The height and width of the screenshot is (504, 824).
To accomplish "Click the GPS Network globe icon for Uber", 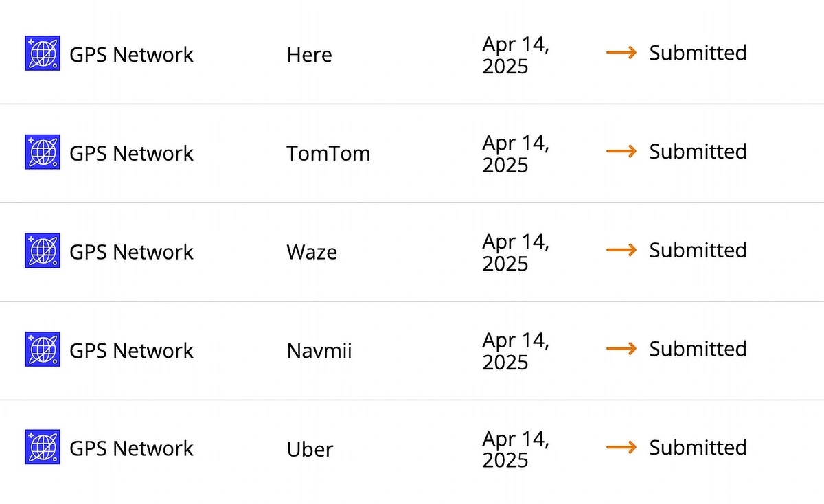I will (x=43, y=447).
